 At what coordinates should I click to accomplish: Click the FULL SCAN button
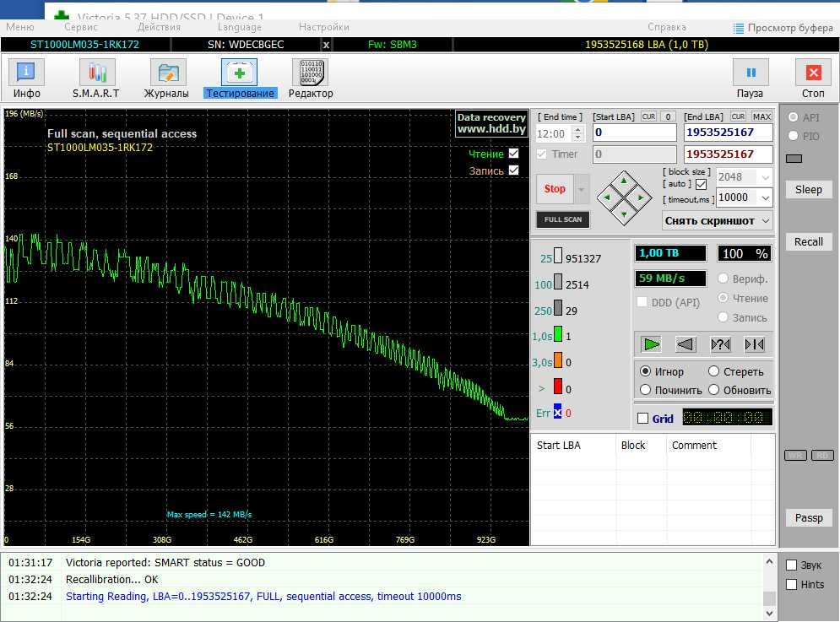563,219
